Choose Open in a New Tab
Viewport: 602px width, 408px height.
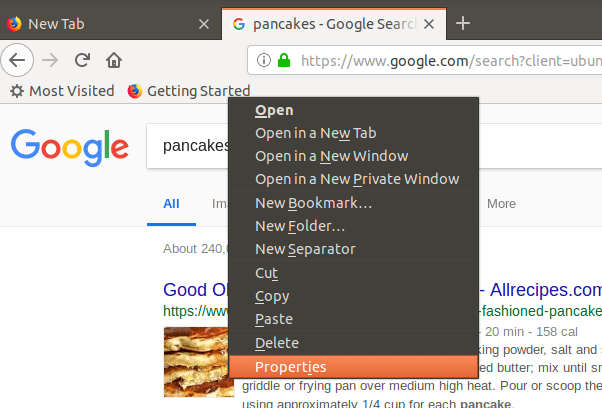[x=353, y=133]
